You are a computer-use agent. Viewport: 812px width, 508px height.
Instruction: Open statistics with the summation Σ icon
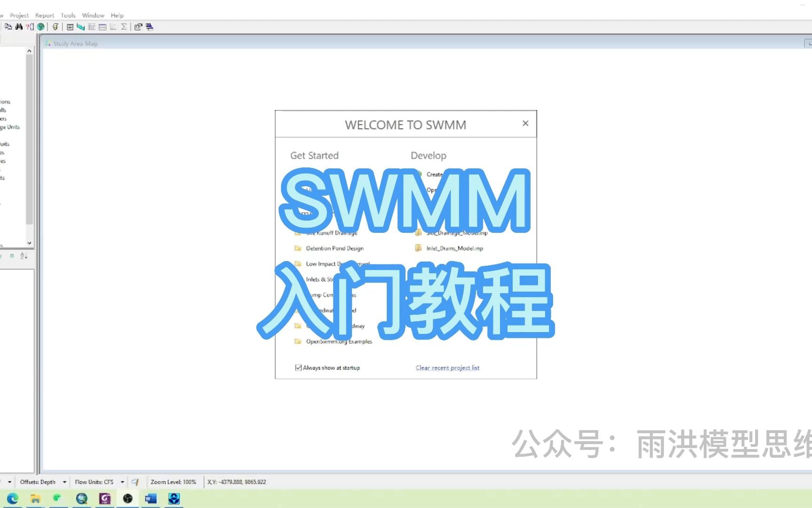pos(124,27)
